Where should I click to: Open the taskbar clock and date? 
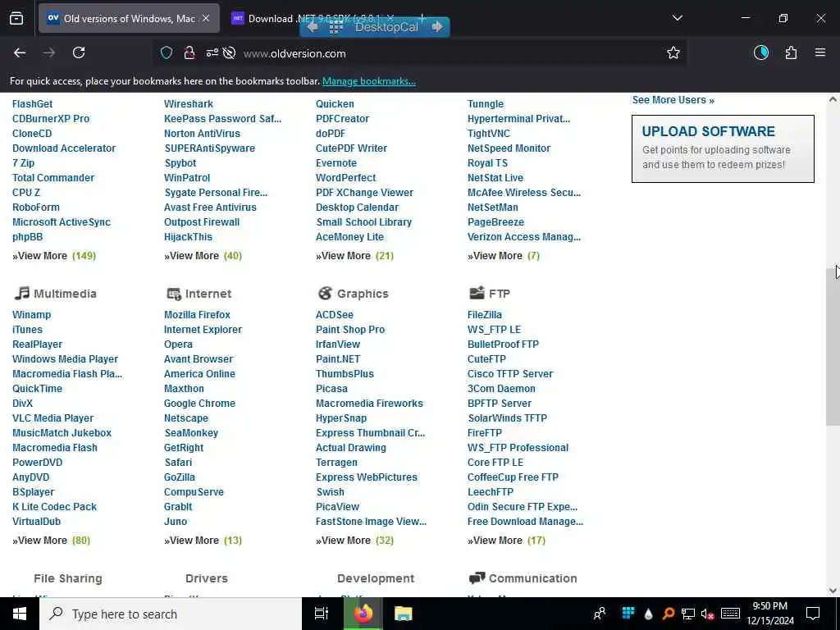click(769, 614)
